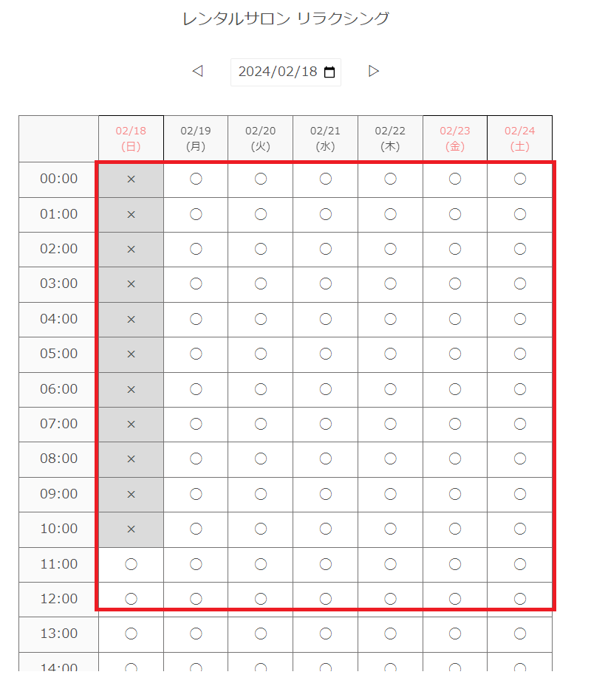Pick the 03:00 circle on 02/20 (火)
Image resolution: width=591 pixels, height=700 pixels.
pos(261,284)
